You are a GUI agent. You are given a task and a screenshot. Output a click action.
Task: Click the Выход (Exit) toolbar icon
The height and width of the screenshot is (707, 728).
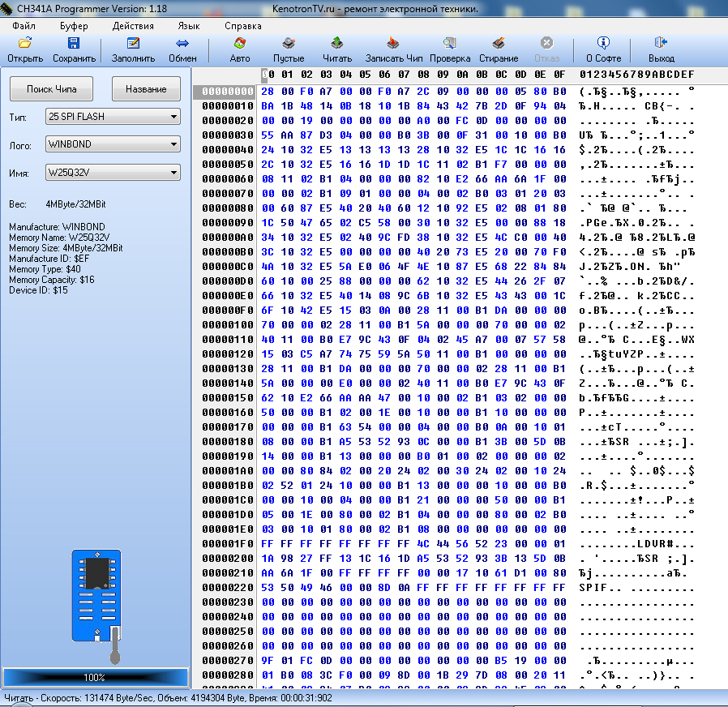coord(661,44)
